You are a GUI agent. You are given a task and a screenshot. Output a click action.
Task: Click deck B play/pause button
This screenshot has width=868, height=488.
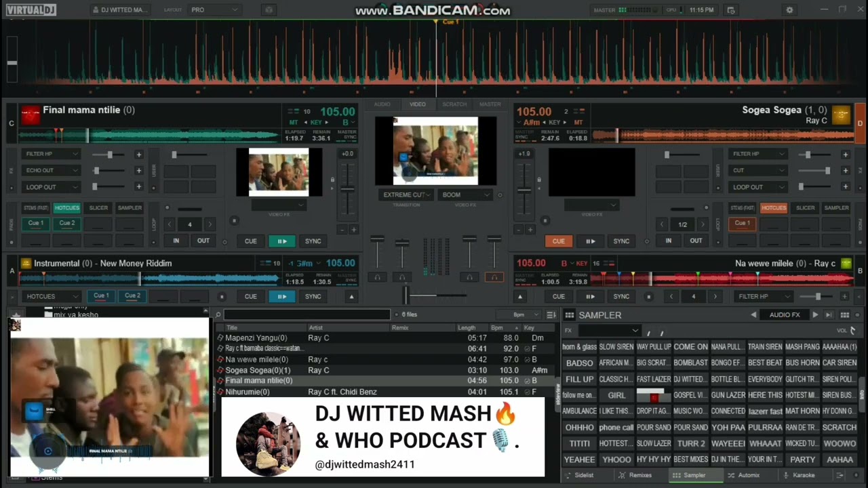click(590, 296)
